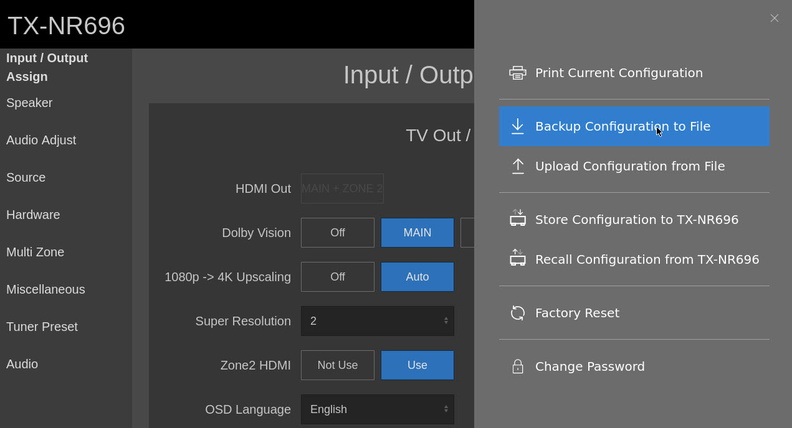
Task: Click the TX-NR696 header title
Action: 66,26
